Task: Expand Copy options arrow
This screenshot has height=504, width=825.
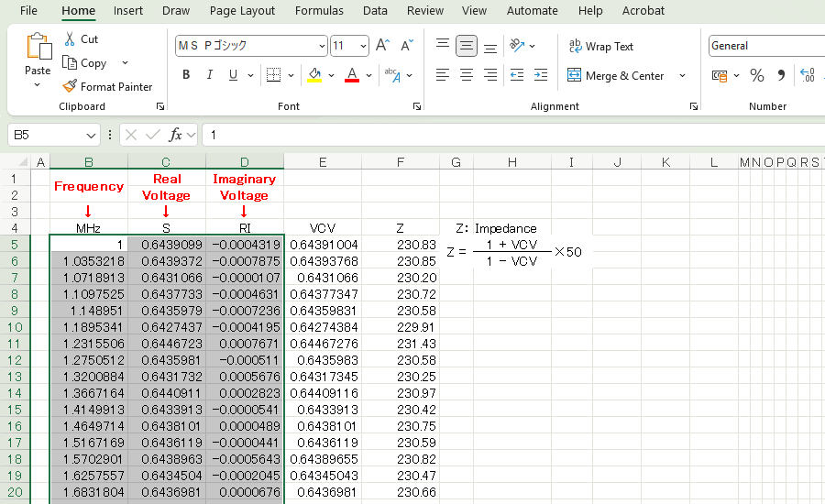Action: pyautogui.click(x=126, y=63)
